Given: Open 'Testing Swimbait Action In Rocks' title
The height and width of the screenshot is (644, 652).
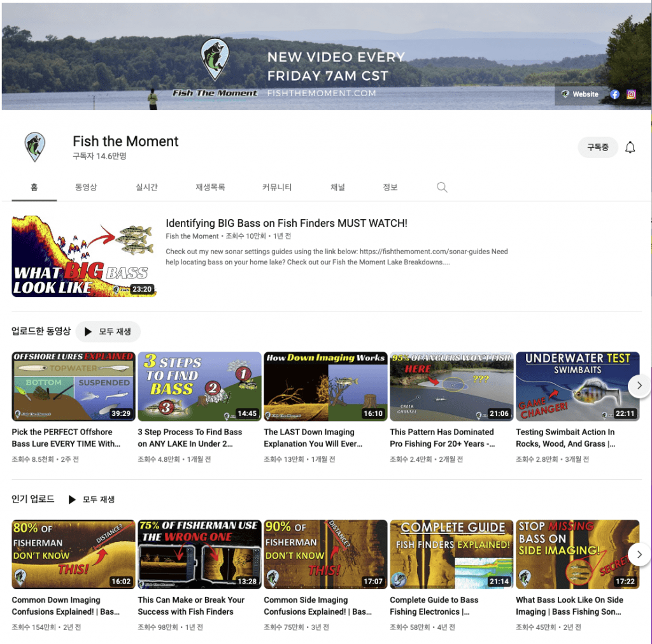Looking at the screenshot, I should click(x=565, y=438).
